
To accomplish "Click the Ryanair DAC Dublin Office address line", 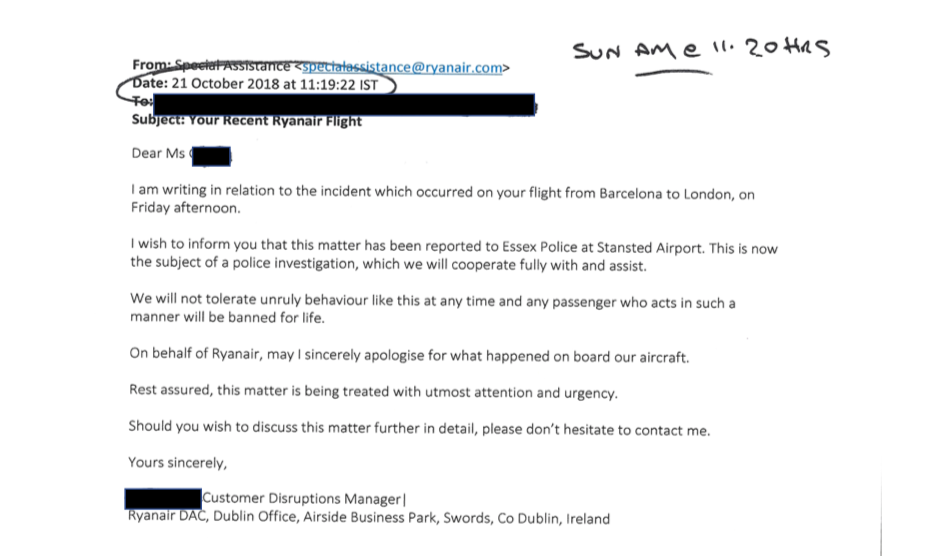I will (369, 518).
